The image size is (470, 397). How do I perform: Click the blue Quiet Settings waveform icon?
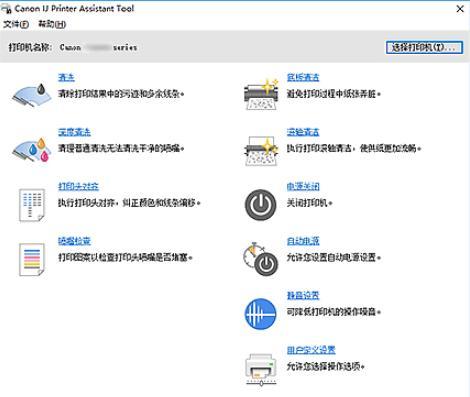(261, 314)
